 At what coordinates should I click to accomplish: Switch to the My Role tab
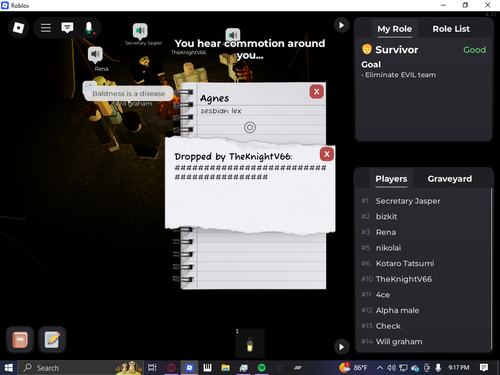pos(395,29)
